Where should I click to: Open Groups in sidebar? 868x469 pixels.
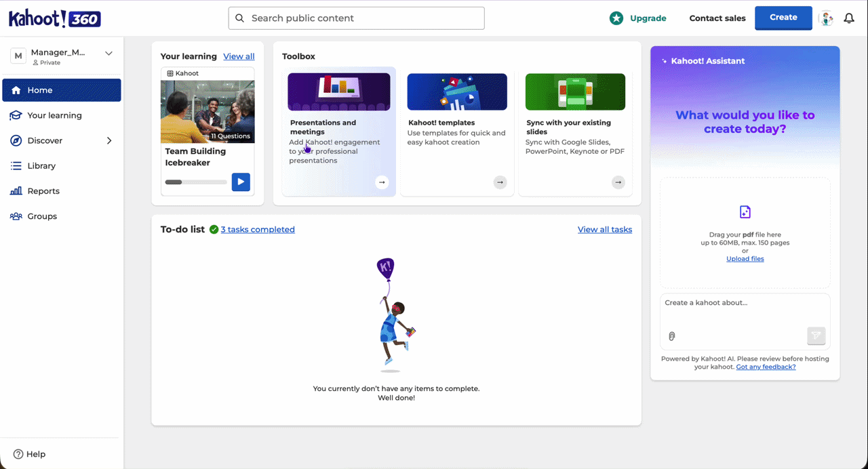coord(61,216)
